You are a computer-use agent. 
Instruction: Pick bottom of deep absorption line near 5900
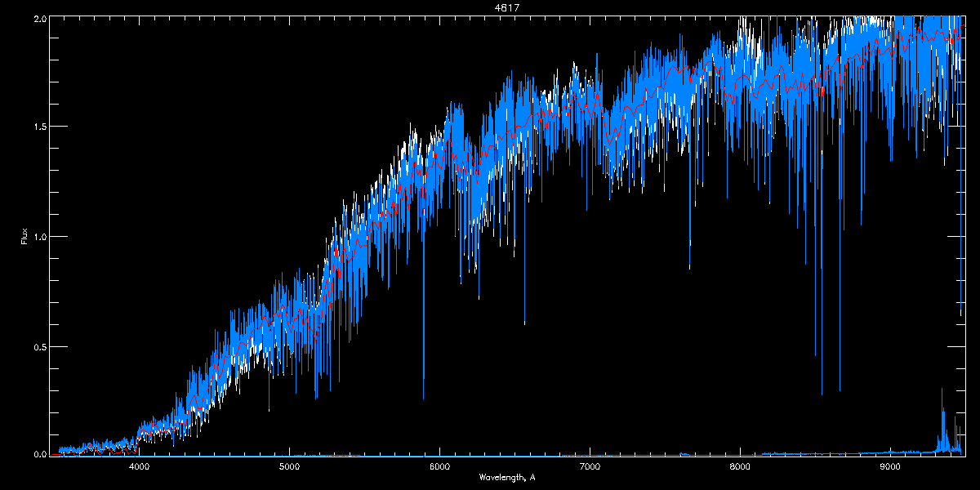click(424, 398)
